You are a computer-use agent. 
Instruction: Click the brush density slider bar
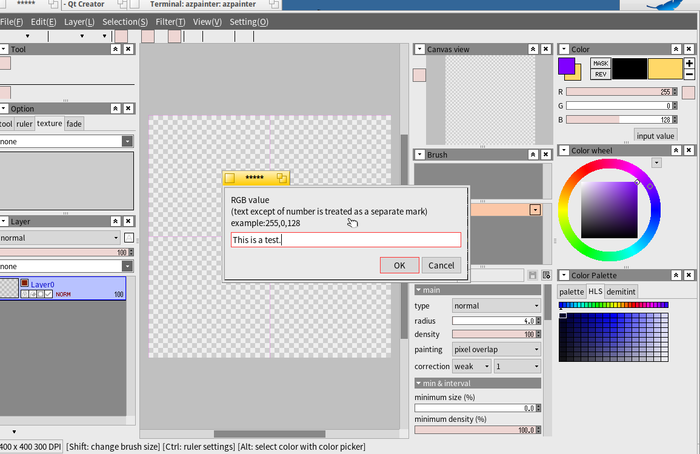tap(494, 334)
